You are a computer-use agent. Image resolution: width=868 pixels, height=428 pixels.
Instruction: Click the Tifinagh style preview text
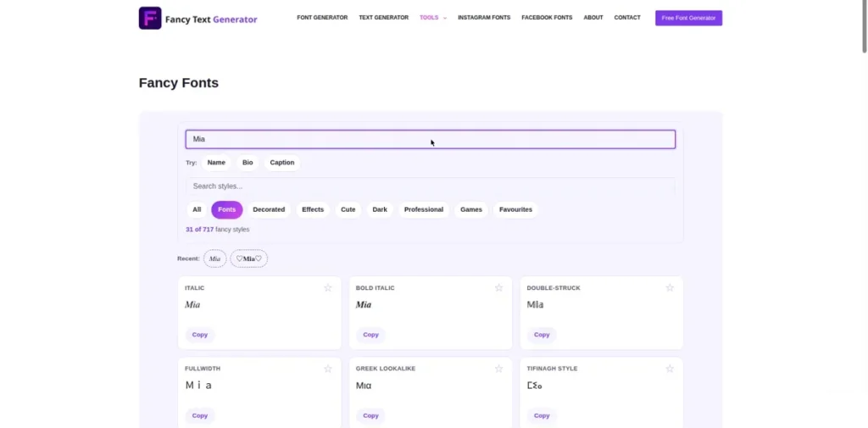[x=535, y=386]
